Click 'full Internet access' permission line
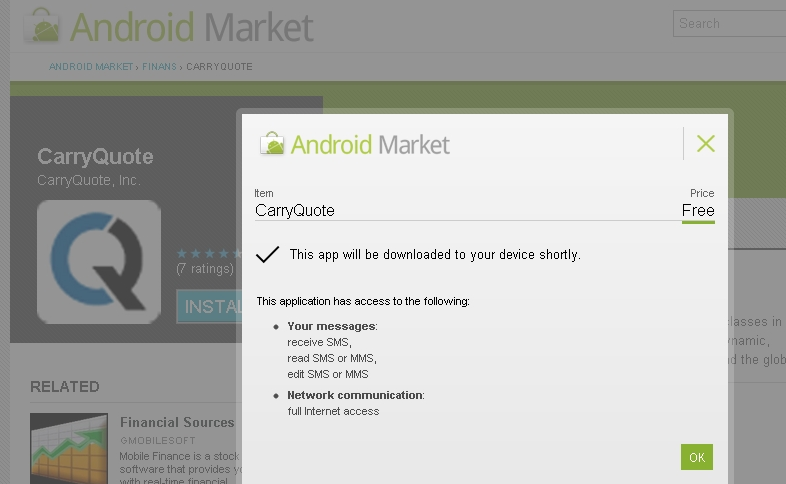 pos(333,411)
